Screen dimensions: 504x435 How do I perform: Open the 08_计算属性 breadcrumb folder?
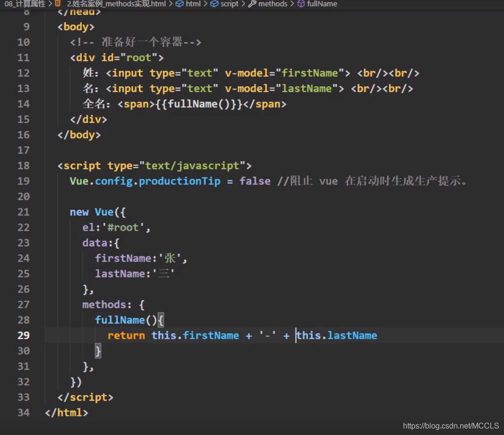(x=25, y=4)
